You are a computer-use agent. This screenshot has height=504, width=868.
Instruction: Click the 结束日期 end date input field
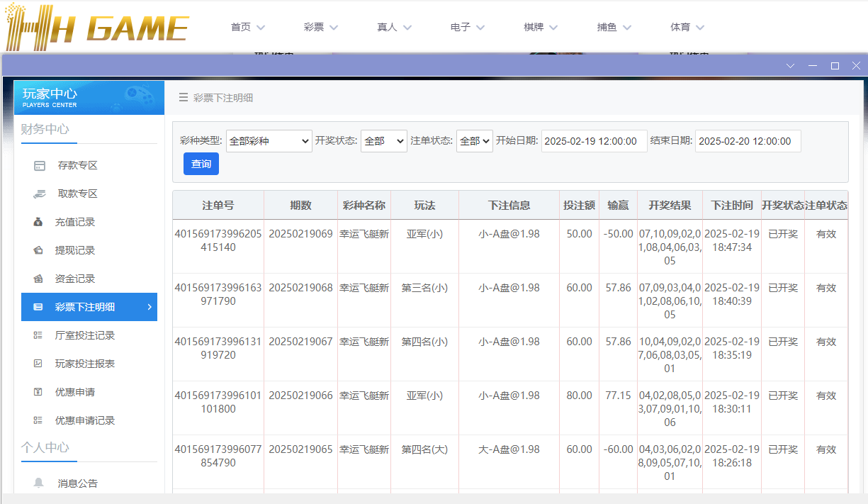748,140
